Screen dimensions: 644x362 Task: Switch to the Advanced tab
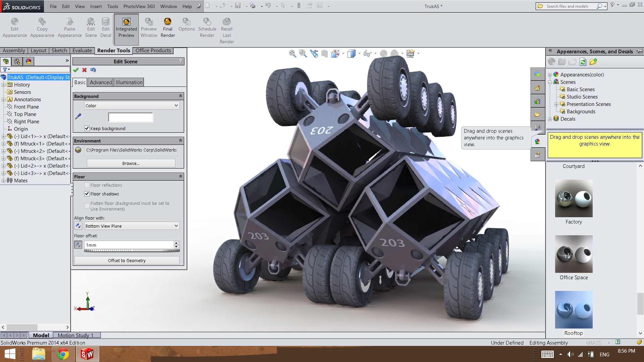tap(100, 82)
